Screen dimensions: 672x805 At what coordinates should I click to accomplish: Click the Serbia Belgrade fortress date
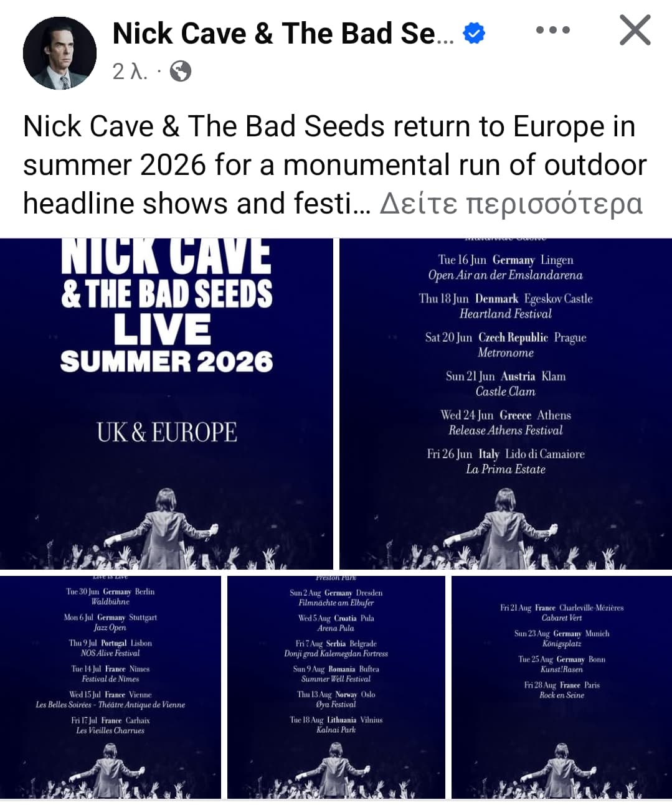coord(336,648)
